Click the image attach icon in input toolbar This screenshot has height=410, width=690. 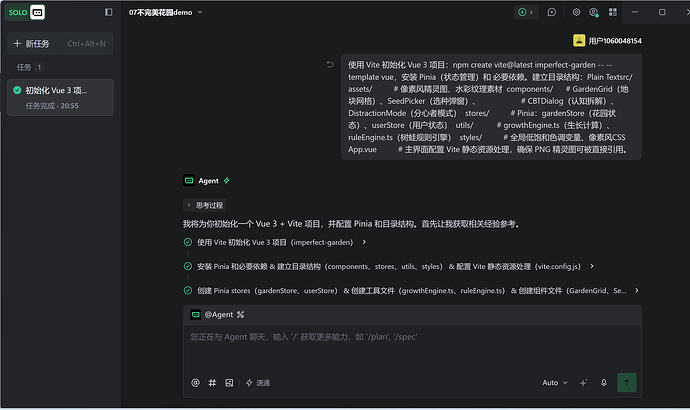click(x=229, y=383)
